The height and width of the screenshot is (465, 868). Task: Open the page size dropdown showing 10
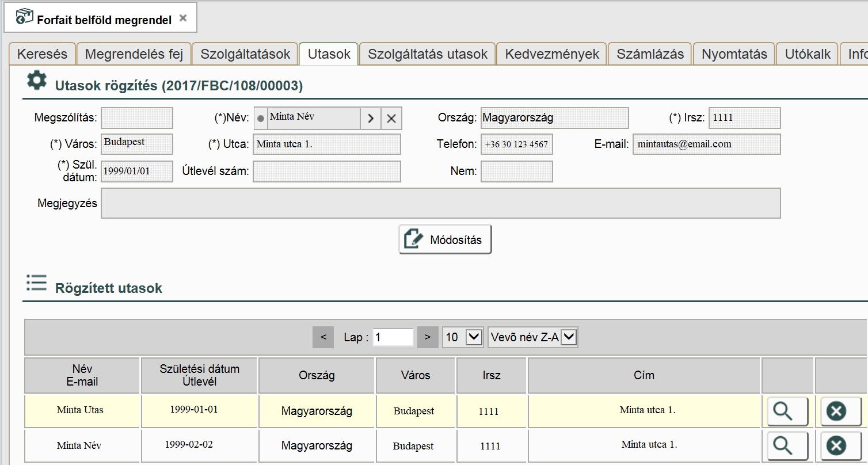tap(463, 337)
